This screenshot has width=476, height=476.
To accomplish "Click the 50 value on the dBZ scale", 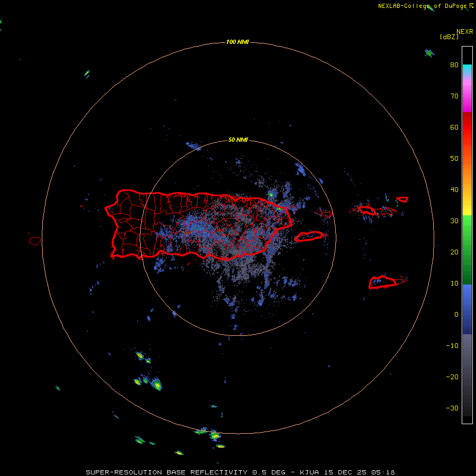I will tap(454, 159).
